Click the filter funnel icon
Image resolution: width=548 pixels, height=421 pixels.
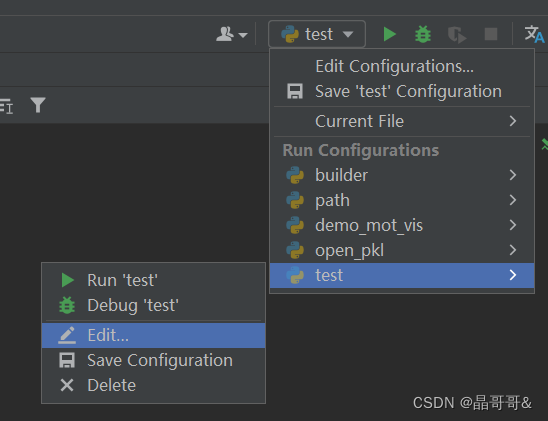pyautogui.click(x=38, y=105)
